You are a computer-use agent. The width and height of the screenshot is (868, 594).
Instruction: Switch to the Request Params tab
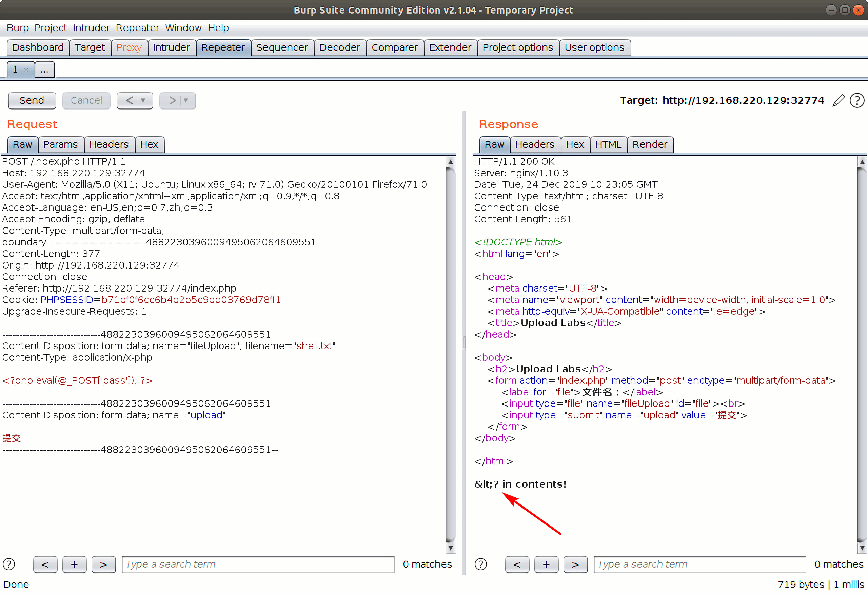click(x=60, y=144)
